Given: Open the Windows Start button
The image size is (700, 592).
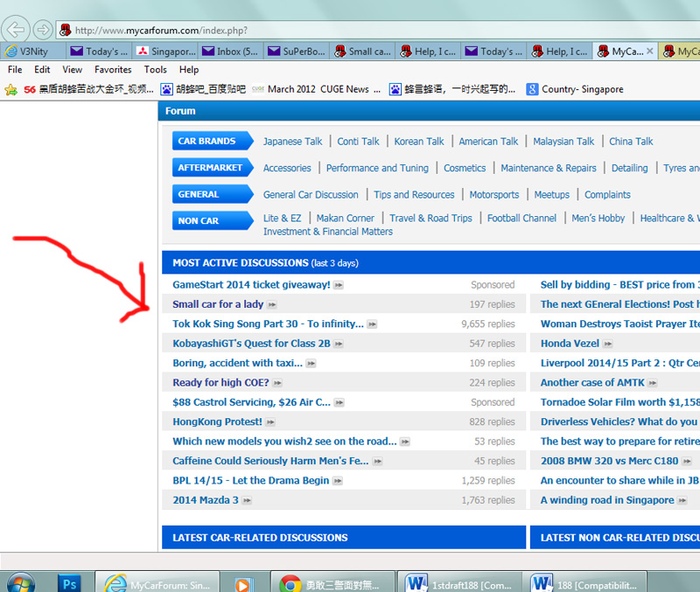Looking at the screenshot, I should pos(20,582).
